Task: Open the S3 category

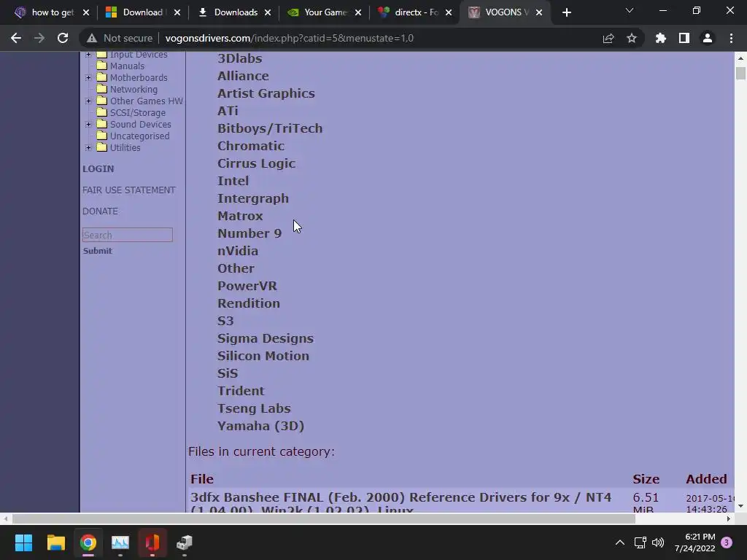Action: pos(225,321)
